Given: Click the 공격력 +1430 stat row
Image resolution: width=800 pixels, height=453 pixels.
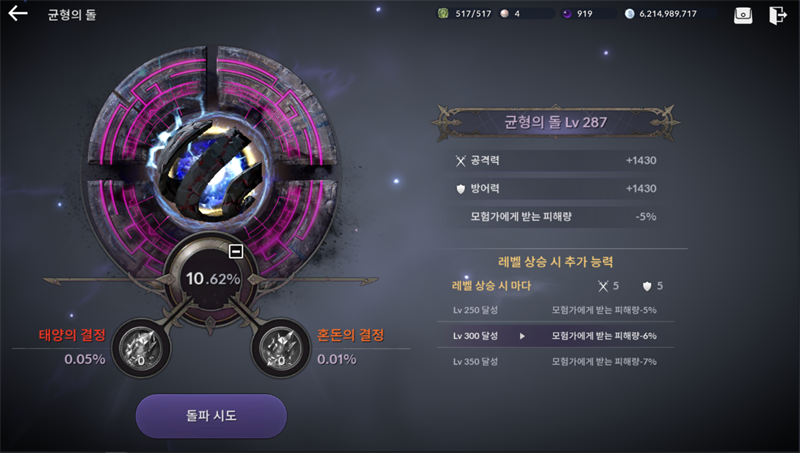Looking at the screenshot, I should 555,161.
